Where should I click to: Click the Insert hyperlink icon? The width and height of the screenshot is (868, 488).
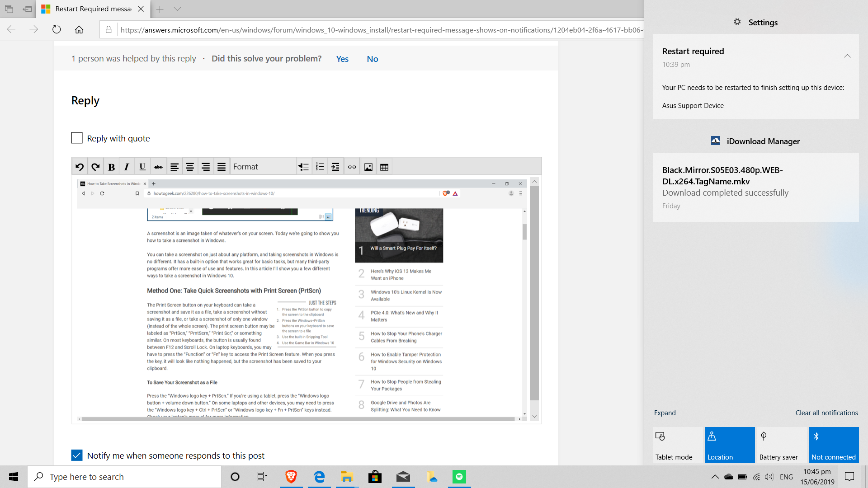tap(352, 167)
